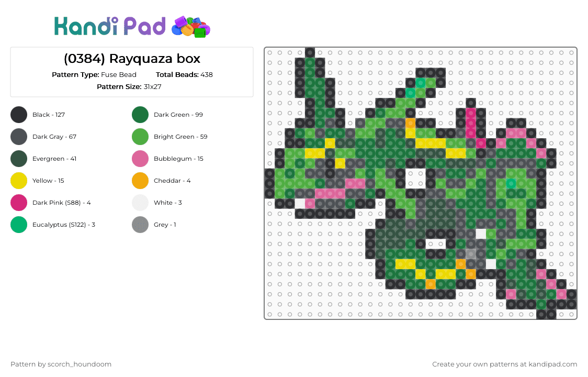Select the Cheddar orange swatch

(x=140, y=181)
